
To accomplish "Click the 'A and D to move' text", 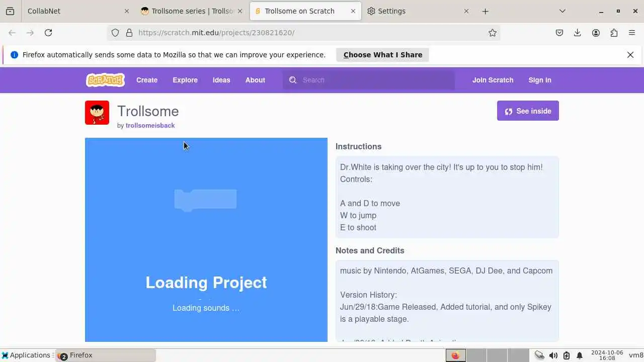I will (370, 203).
